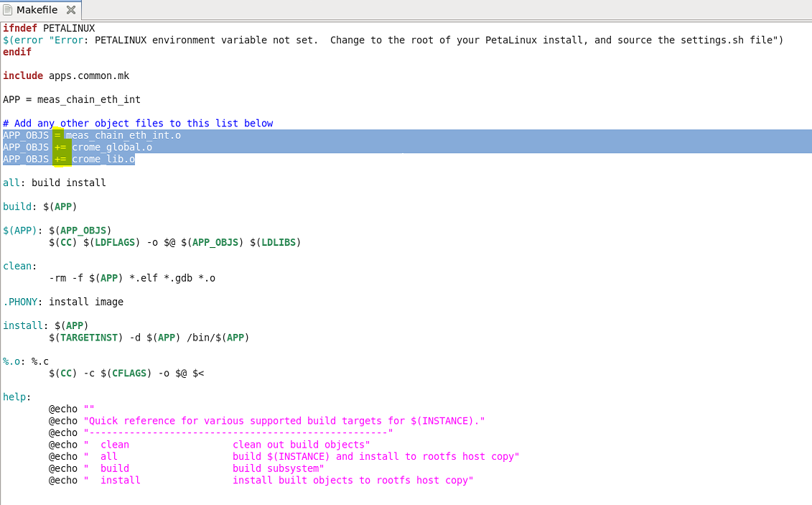Image resolution: width=812 pixels, height=505 pixels.
Task: Select the Makefile tab label
Action: [37, 10]
